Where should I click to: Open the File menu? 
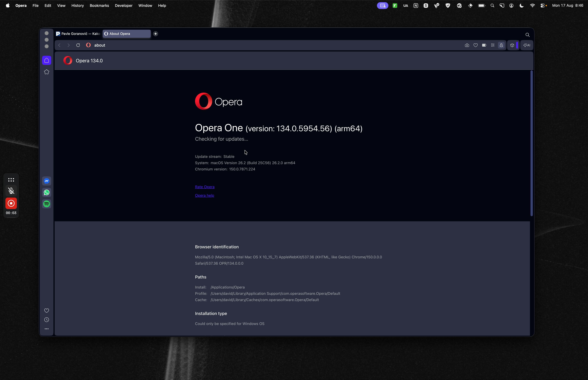[x=35, y=5]
